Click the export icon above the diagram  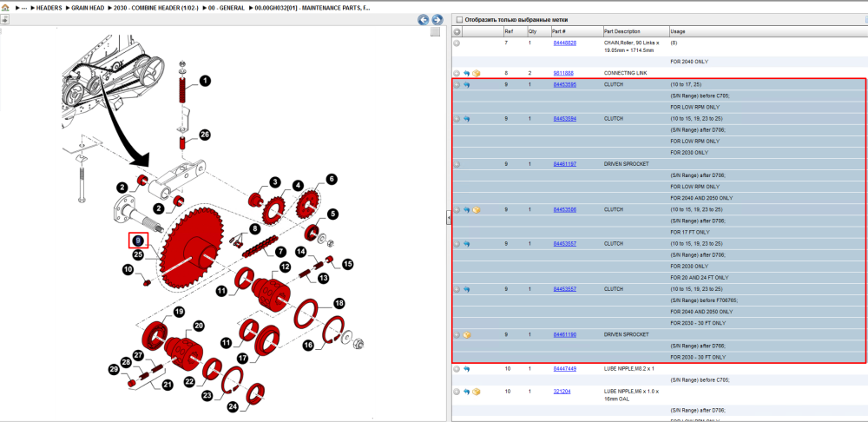pyautogui.click(x=3, y=20)
